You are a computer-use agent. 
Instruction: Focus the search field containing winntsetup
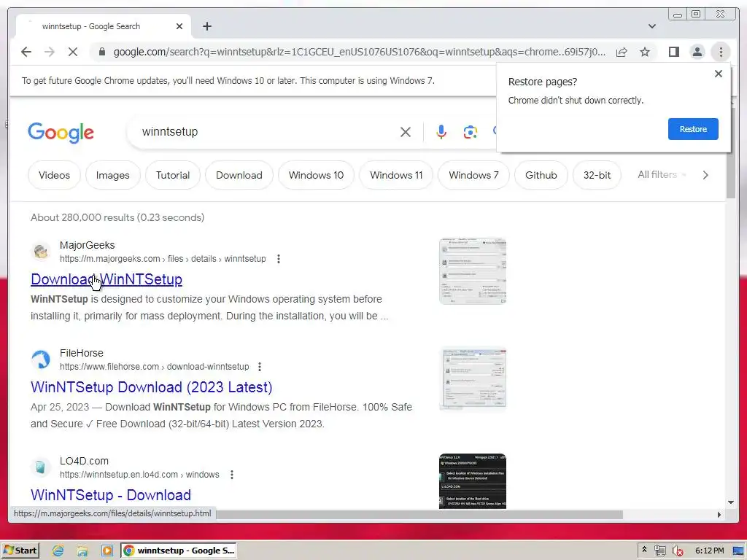click(267, 132)
